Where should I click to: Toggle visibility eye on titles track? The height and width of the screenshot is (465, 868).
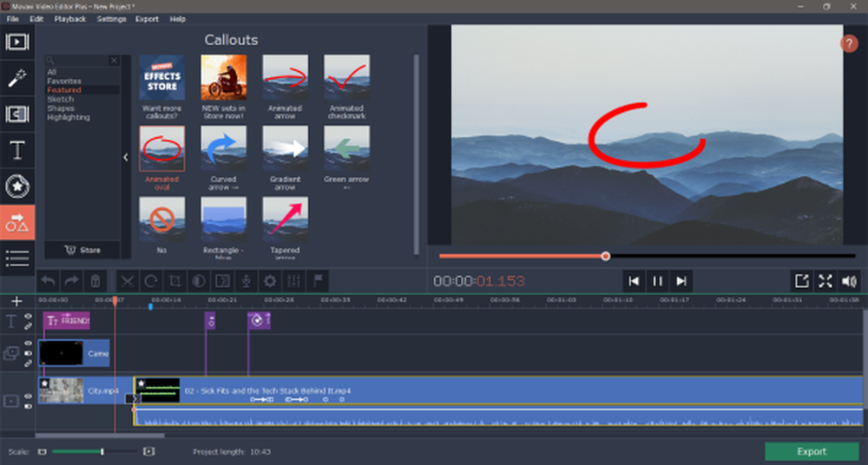[28, 317]
